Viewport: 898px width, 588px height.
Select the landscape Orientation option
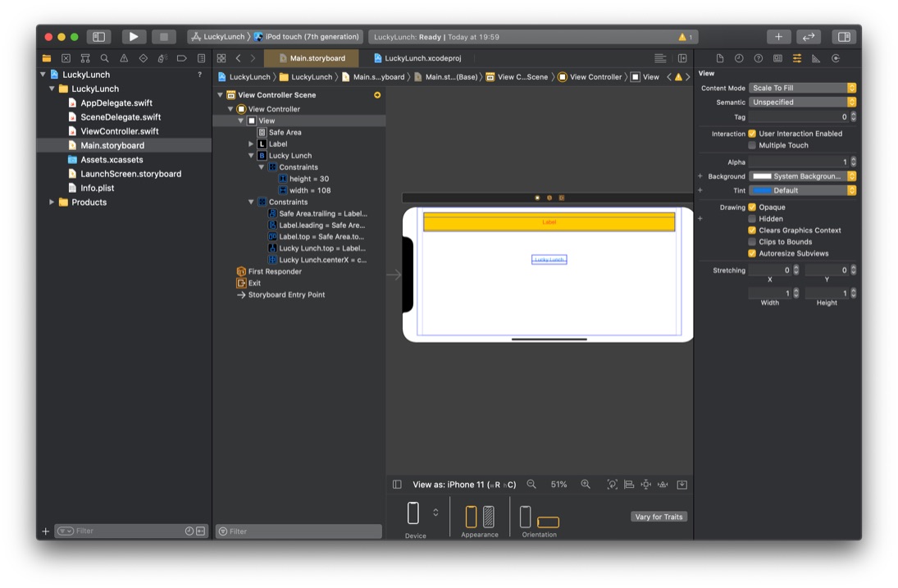pos(548,522)
